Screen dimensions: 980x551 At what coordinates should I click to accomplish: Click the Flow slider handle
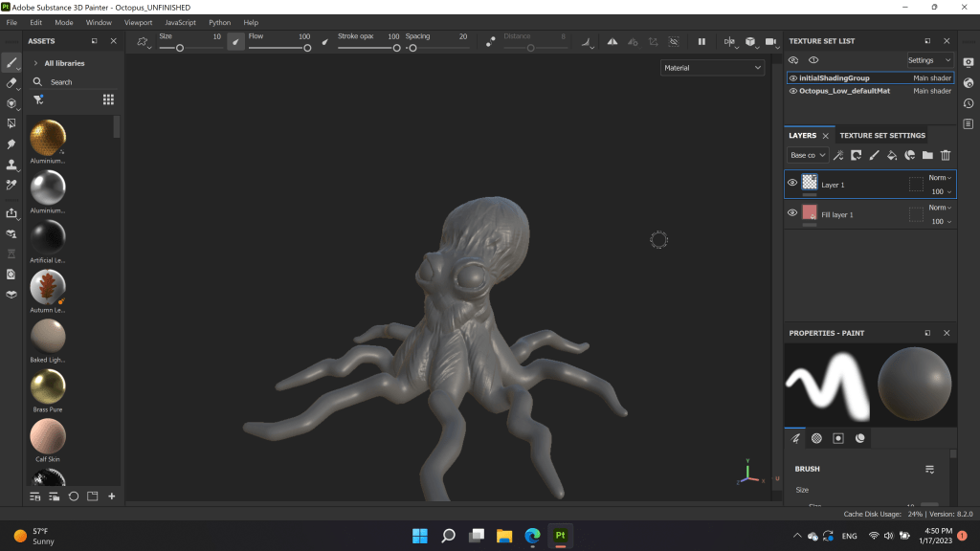point(308,48)
